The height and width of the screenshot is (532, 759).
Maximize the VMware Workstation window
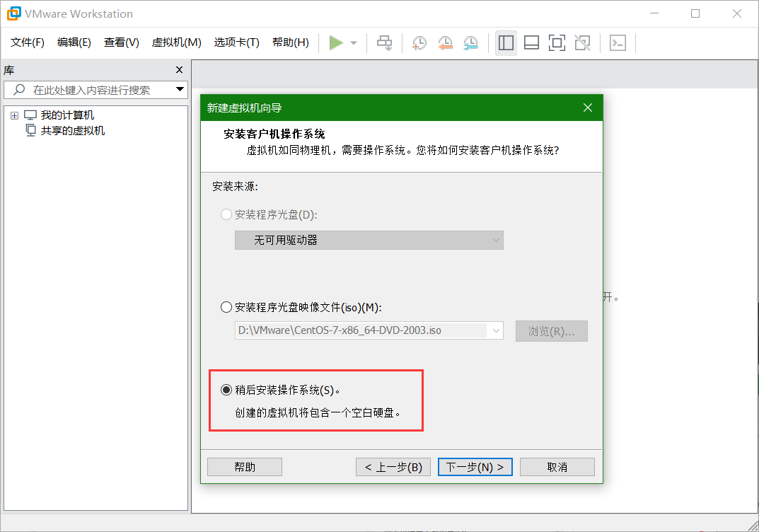coord(695,13)
